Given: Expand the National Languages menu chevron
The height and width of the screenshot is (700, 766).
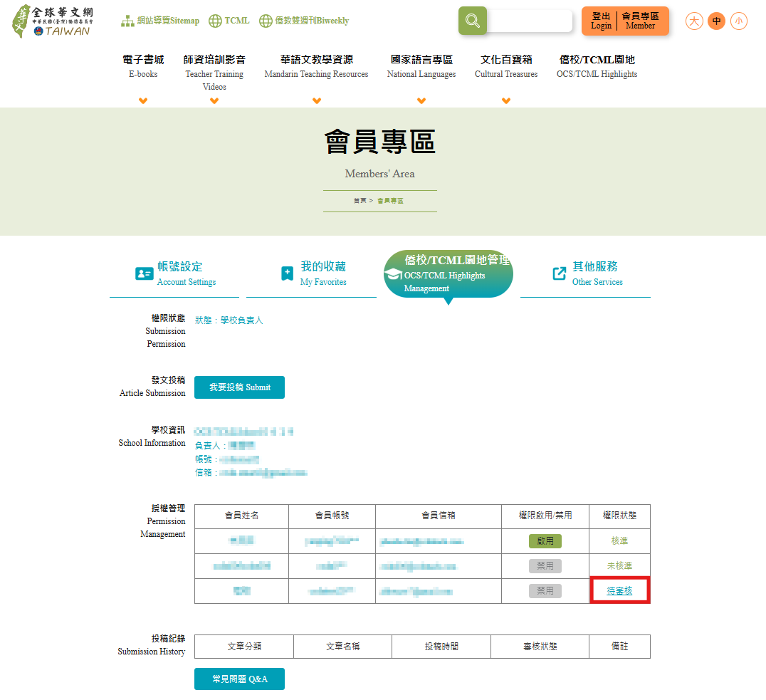Looking at the screenshot, I should 421,100.
